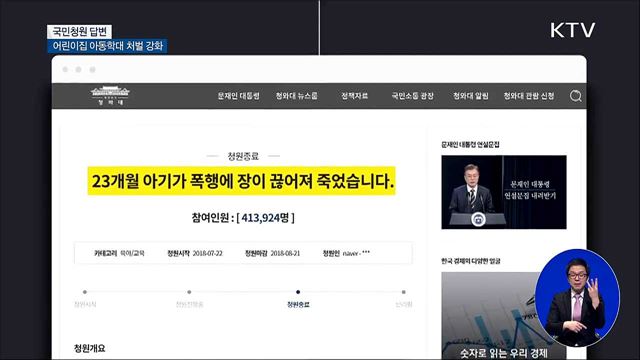Click the 문재인 대통령 연설문집 sidebar heading
The height and width of the screenshot is (360, 640).
click(470, 144)
